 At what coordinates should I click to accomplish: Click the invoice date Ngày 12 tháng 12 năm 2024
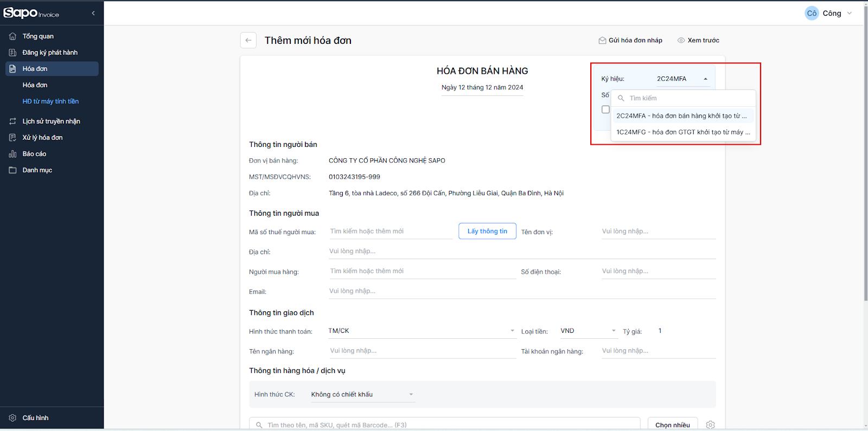pyautogui.click(x=482, y=87)
